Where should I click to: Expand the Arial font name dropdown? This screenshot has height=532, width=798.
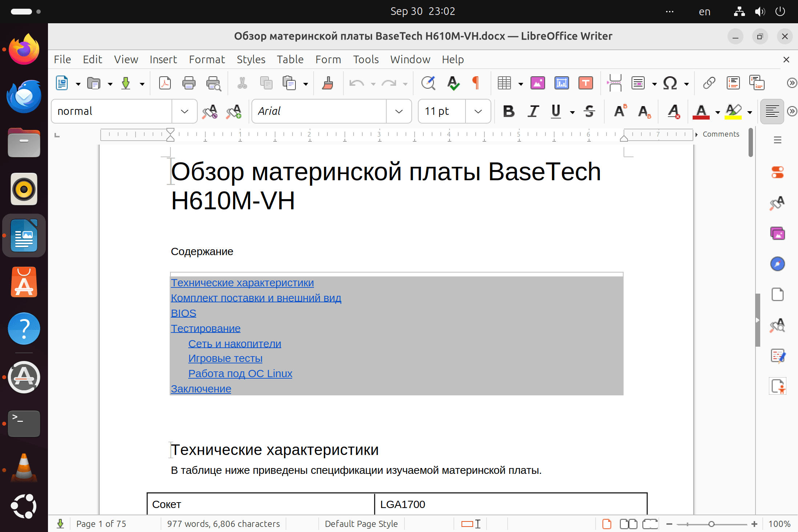click(399, 111)
